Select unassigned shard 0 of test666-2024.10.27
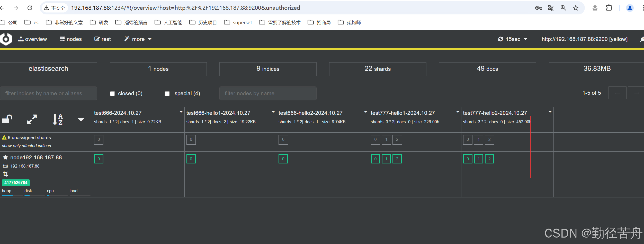The image size is (644, 244). pos(99,140)
